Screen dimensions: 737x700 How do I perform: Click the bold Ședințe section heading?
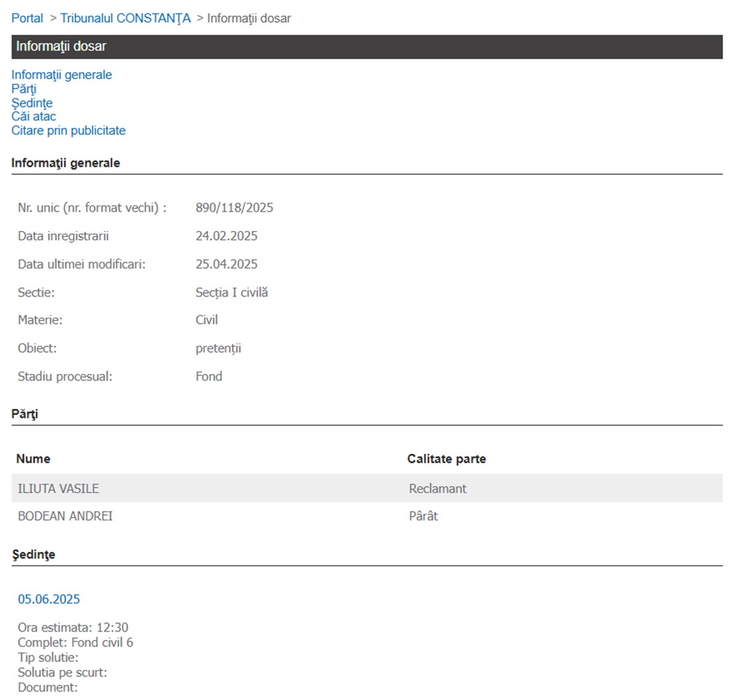33,554
